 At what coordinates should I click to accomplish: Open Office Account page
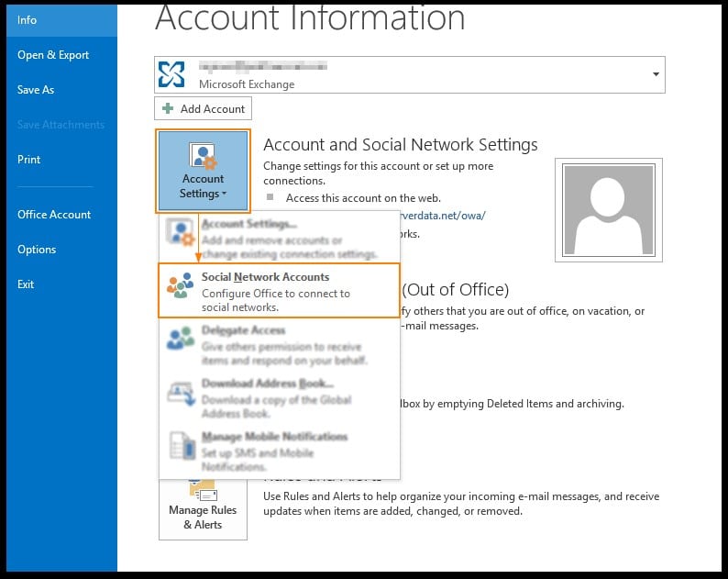[x=54, y=214]
